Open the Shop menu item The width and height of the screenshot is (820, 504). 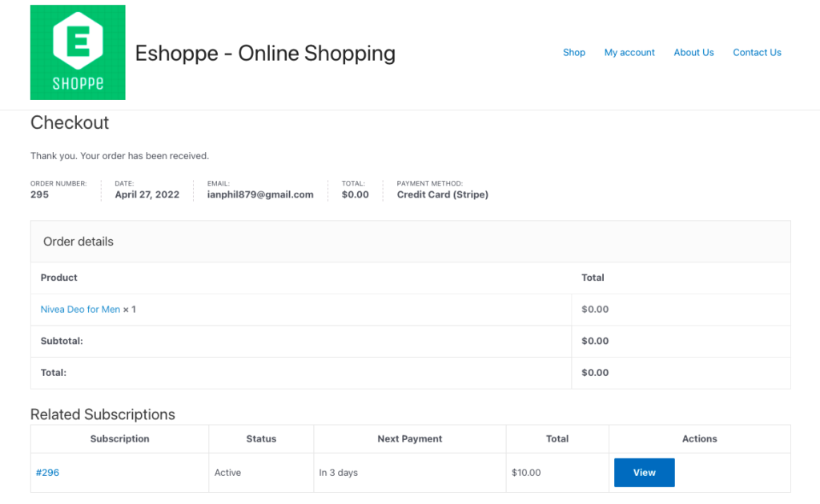pos(573,53)
